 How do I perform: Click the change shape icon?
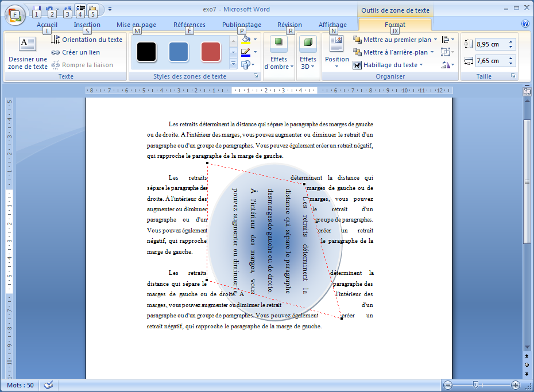(246, 65)
